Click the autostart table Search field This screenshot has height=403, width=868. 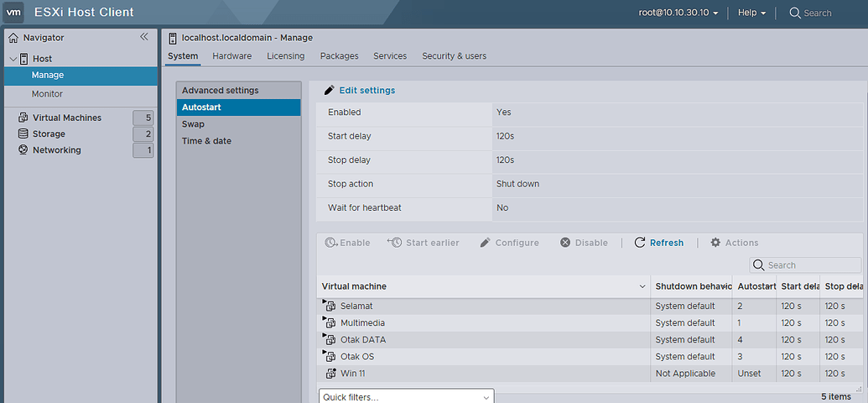[805, 265]
